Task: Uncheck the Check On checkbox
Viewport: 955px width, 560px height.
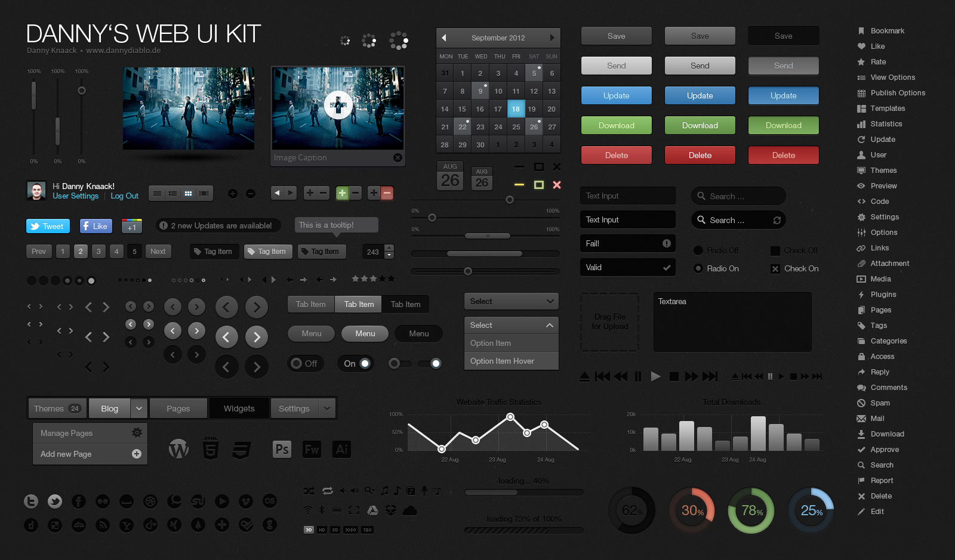Action: tap(775, 268)
